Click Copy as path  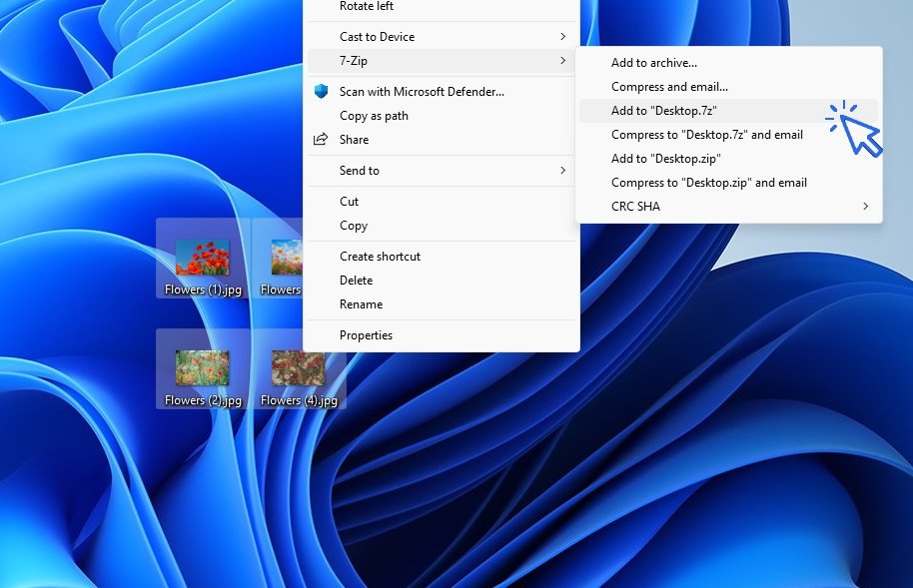(374, 116)
